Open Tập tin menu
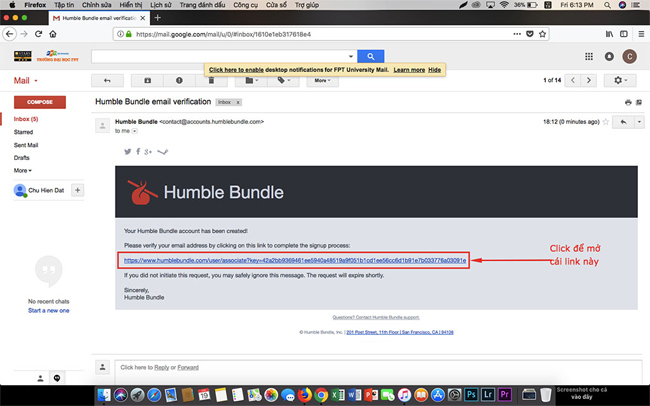Image resolution: width=650 pixels, height=406 pixels. coord(64,5)
